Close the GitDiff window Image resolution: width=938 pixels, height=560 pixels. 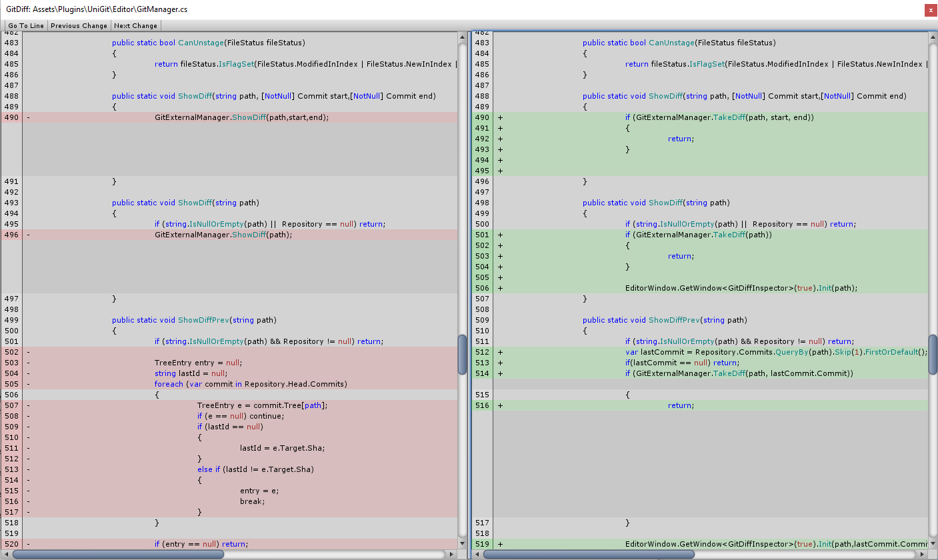[x=929, y=9]
